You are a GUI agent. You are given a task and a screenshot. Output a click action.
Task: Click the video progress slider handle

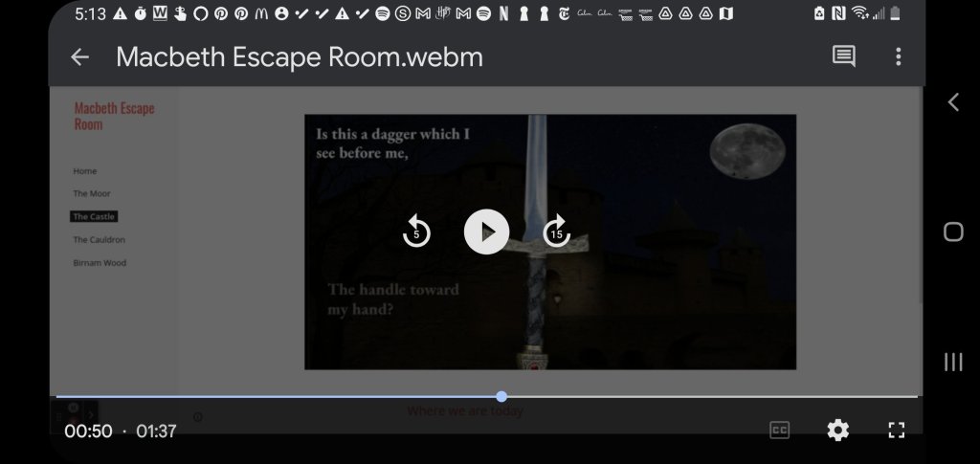501,396
